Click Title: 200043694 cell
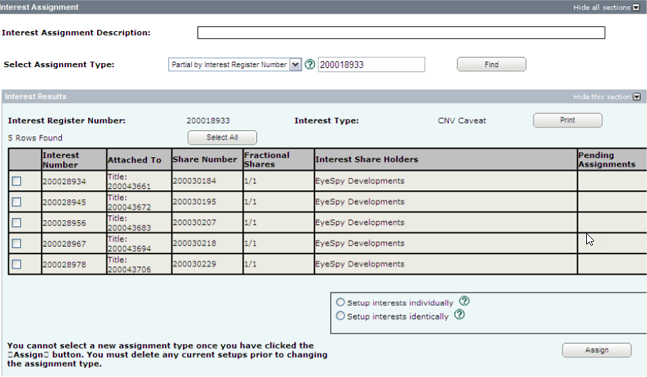647x377 pixels. (139, 243)
